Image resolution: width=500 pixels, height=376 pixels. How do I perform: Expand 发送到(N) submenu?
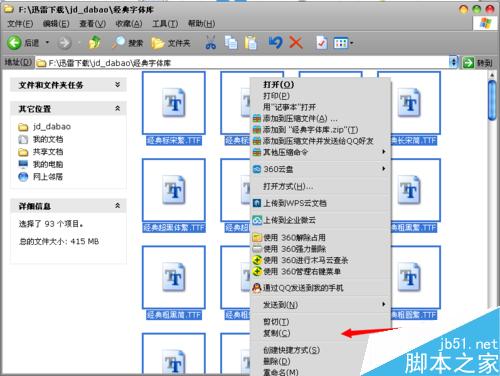[320, 305]
